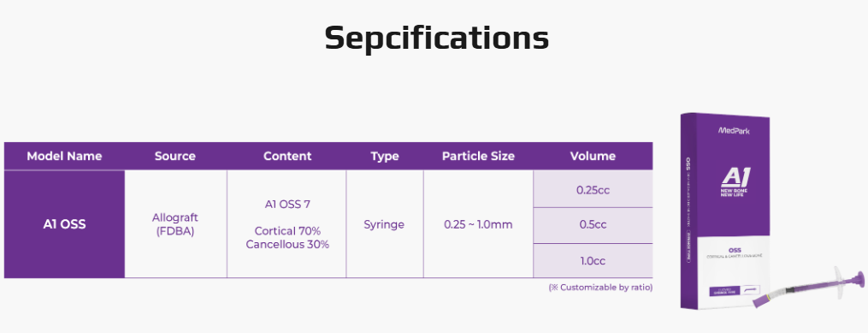868x333 pixels.
Task: Click the Volume column header
Action: pos(593,157)
